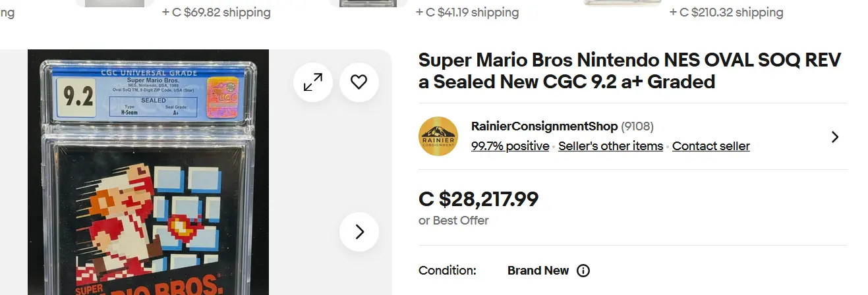The width and height of the screenshot is (868, 295).
Task: Click the "or Best Offer" text
Action: pos(453,221)
